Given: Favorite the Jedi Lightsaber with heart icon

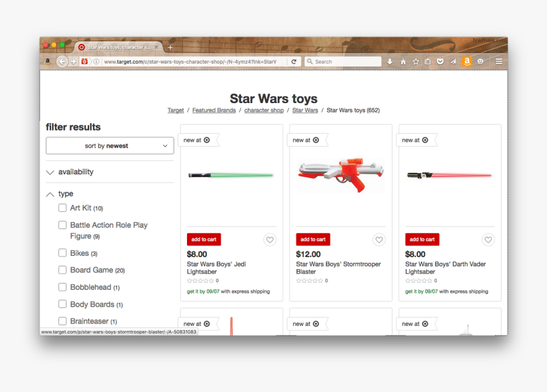Looking at the screenshot, I should pos(270,240).
